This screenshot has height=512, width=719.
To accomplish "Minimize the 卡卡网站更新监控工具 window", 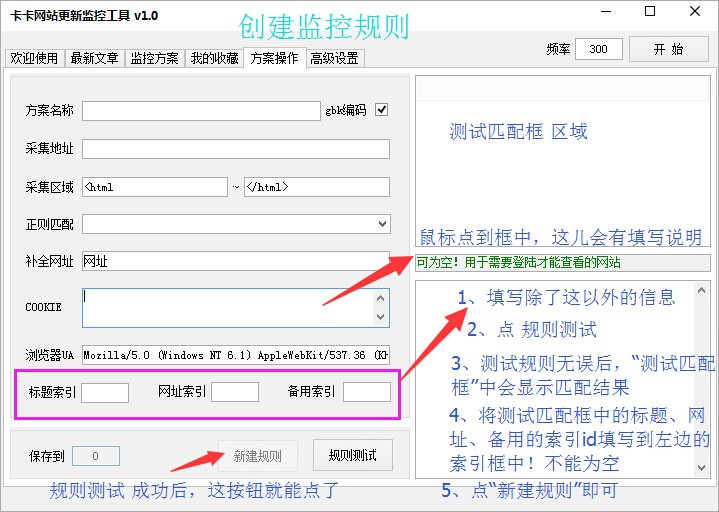I will (606, 12).
